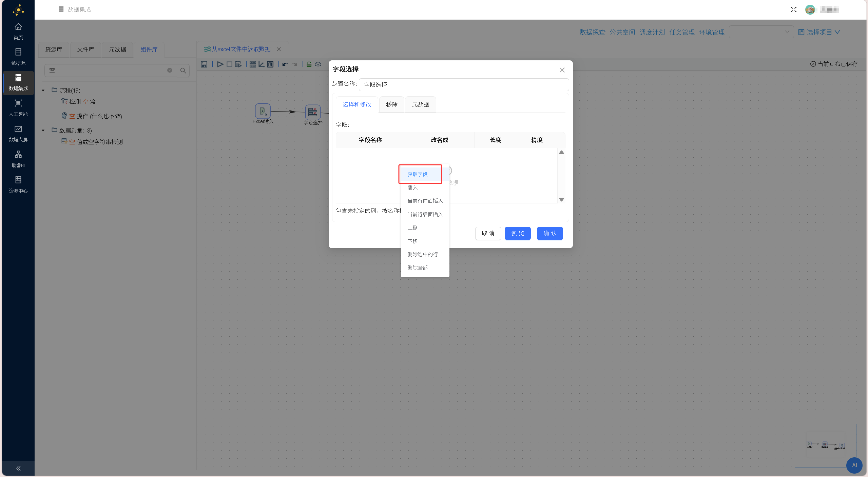Open the empty dropdown next to 环境管理
Image resolution: width=868 pixels, height=477 pixels.
pyautogui.click(x=761, y=32)
